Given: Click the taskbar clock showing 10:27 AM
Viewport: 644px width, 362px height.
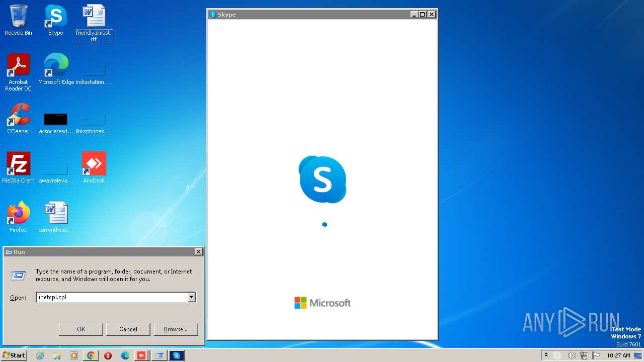Looking at the screenshot, I should click(x=618, y=355).
